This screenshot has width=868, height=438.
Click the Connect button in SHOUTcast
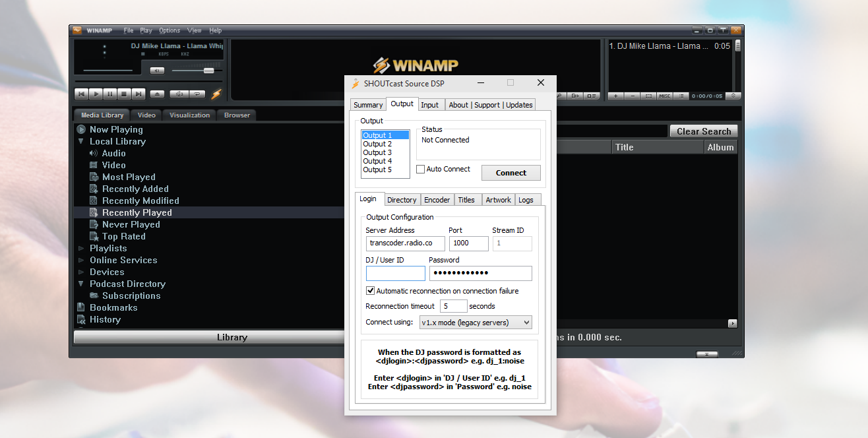click(x=511, y=173)
